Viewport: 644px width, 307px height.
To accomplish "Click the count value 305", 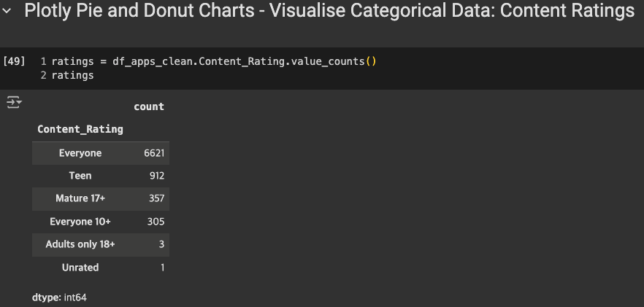I will [156, 222].
